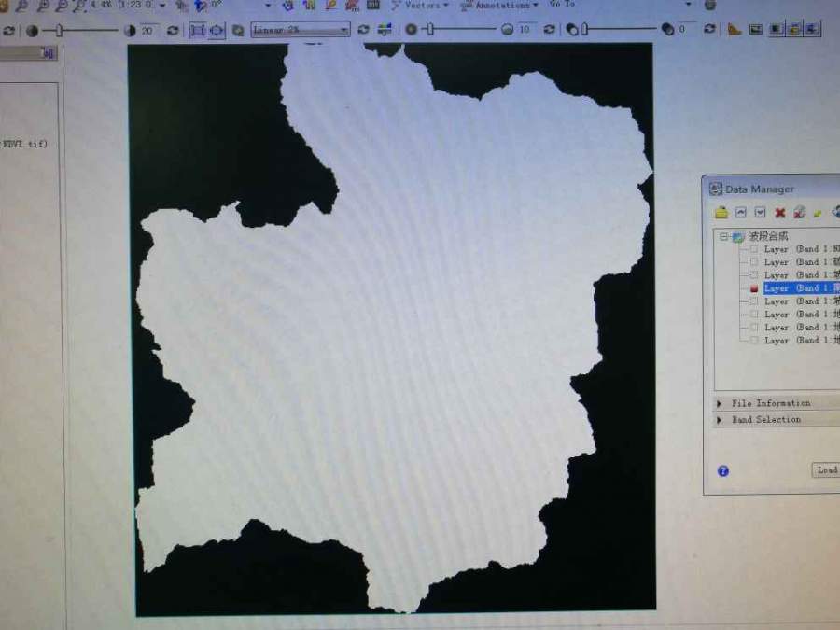Click the collapse-all up-arrow icon in Data Manager

[741, 213]
